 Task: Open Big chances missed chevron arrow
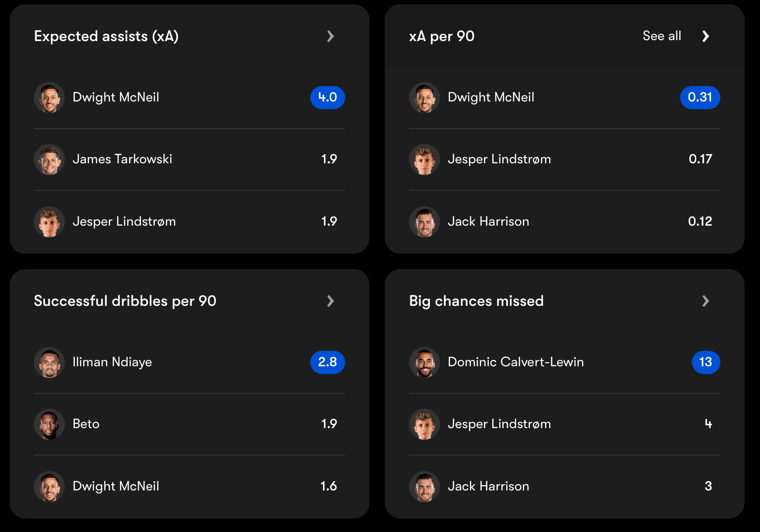[x=705, y=301]
